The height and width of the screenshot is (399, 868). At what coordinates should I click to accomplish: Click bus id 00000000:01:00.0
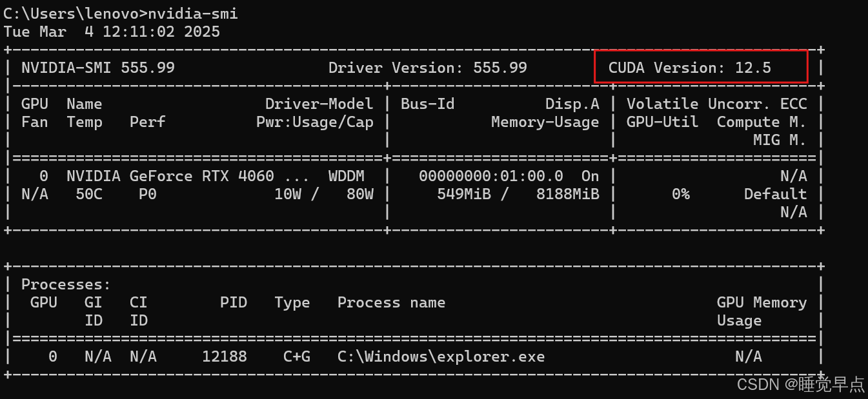point(491,176)
